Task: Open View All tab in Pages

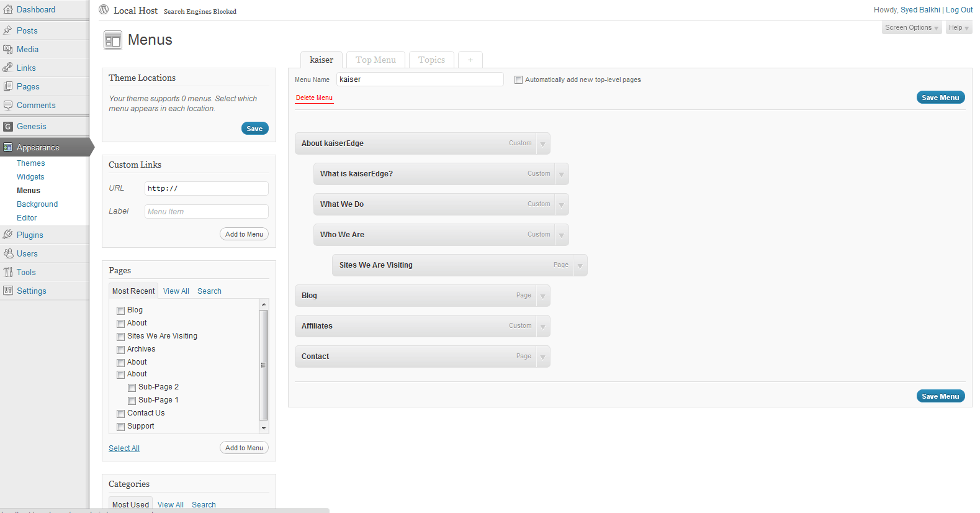Action: (x=176, y=291)
